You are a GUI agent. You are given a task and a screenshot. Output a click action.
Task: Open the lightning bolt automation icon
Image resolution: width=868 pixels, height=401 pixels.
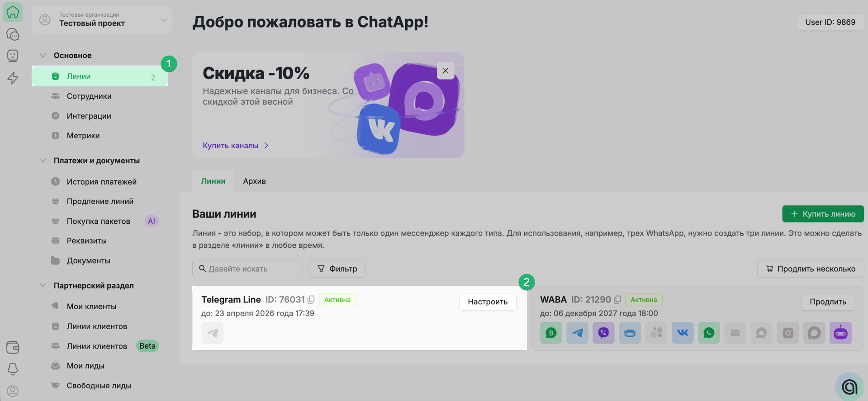(x=13, y=78)
